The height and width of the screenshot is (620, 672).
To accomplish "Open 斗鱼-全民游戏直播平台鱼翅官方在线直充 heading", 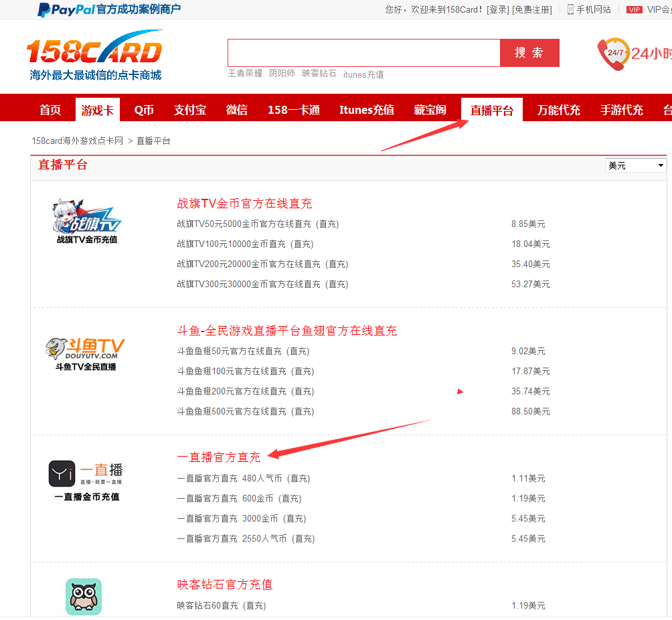I will point(286,331).
